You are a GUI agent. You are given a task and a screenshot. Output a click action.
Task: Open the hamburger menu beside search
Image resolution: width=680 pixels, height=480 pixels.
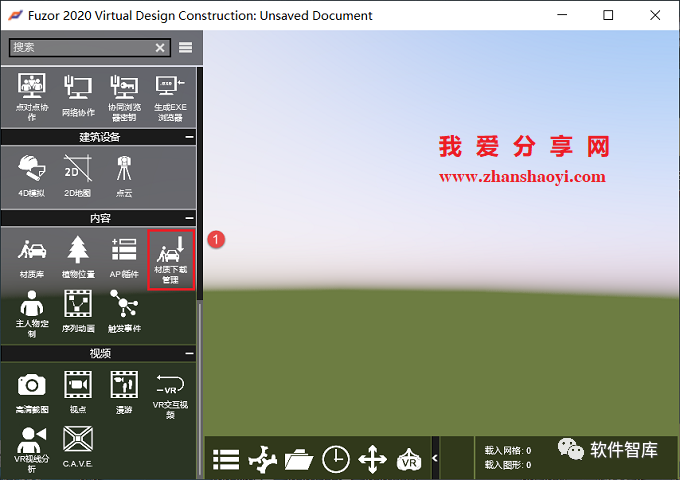(186, 47)
